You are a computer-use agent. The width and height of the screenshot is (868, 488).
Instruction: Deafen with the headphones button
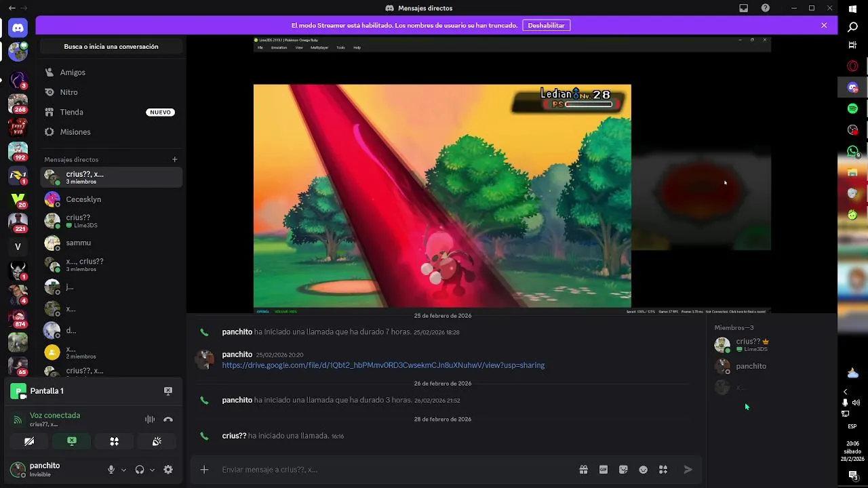click(x=140, y=470)
